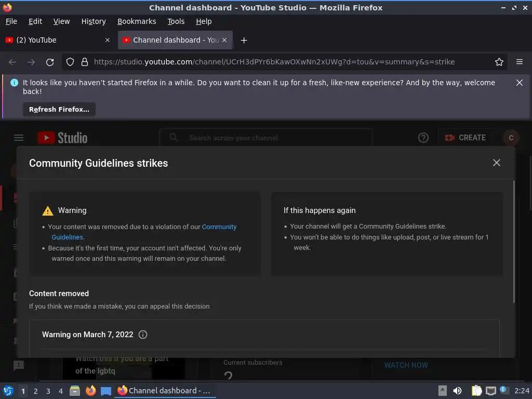The width and height of the screenshot is (532, 399).
Task: Select the Channel dashboard taskbar window
Action: (166, 391)
